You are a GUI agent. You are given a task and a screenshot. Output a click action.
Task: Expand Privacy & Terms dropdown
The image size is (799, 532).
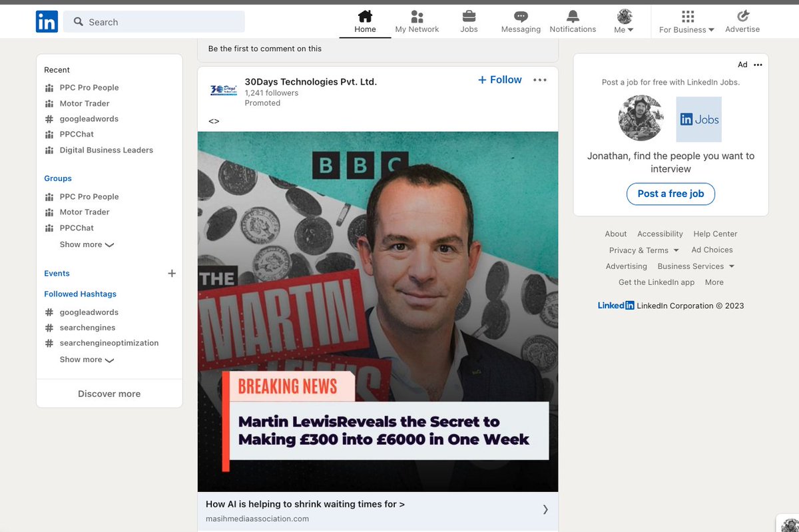click(644, 250)
